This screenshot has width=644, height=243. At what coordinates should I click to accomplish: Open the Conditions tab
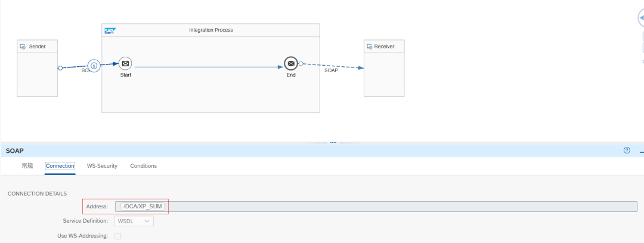click(143, 166)
